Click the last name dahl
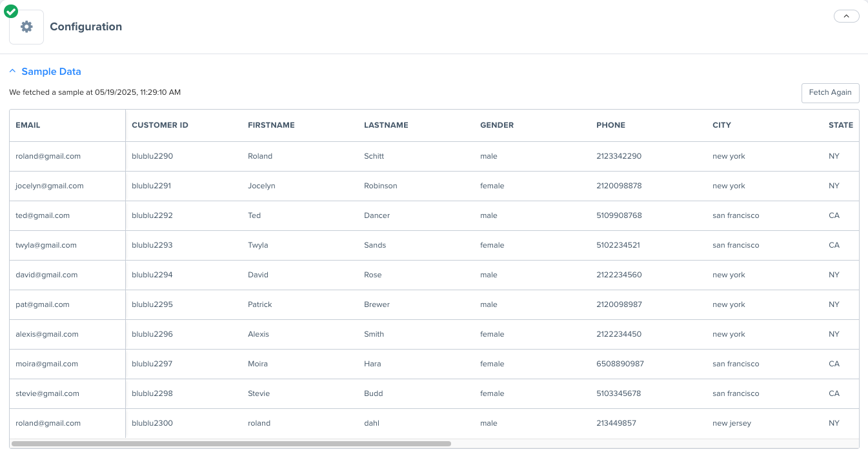Image resolution: width=868 pixels, height=456 pixels. [x=372, y=423]
